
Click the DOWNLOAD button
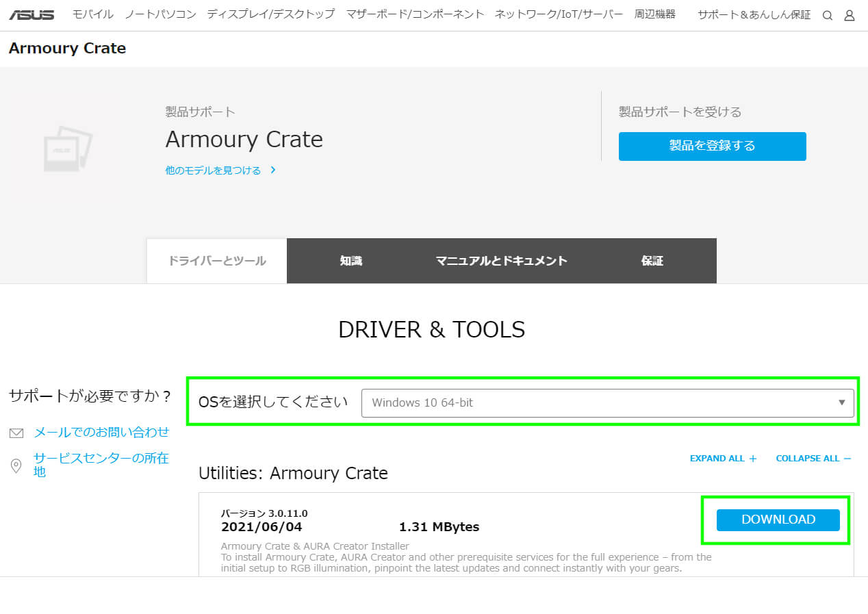[x=778, y=520]
